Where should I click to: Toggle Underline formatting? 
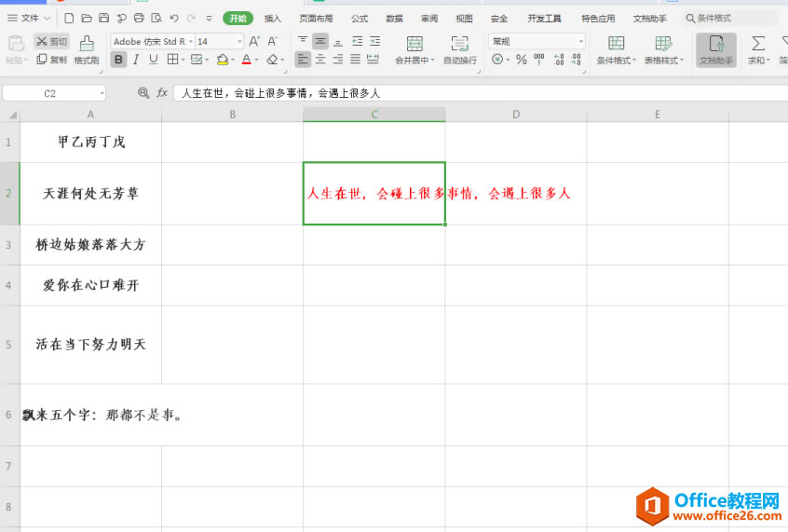click(x=154, y=60)
